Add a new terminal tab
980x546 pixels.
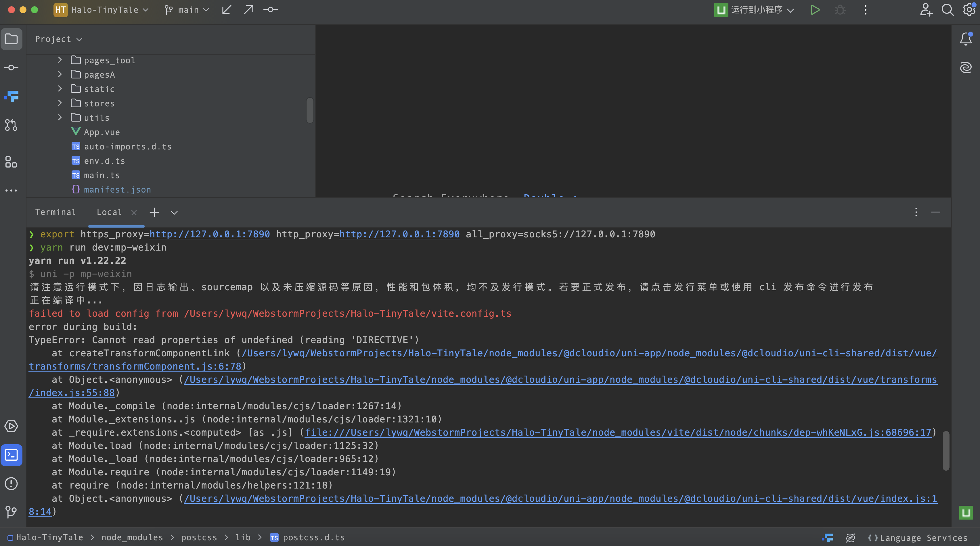tap(154, 212)
